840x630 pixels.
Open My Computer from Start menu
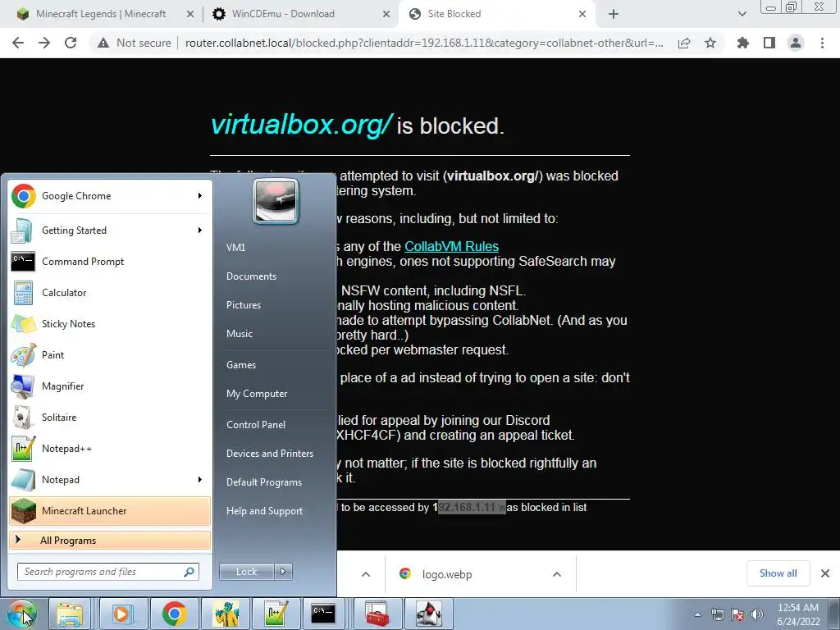point(257,394)
